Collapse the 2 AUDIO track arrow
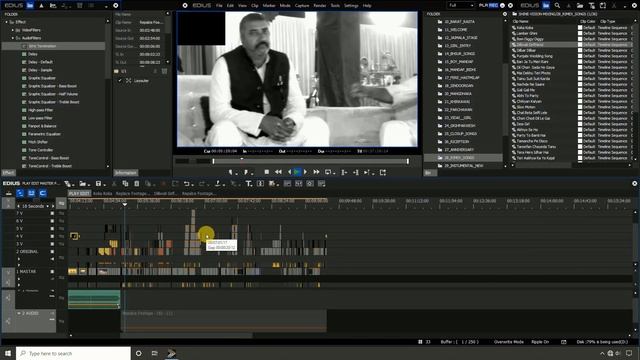The width and height of the screenshot is (640, 360). tap(19, 313)
